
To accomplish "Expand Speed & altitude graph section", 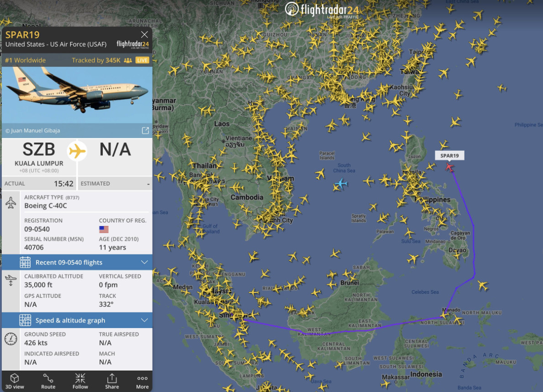I will pyautogui.click(x=77, y=320).
